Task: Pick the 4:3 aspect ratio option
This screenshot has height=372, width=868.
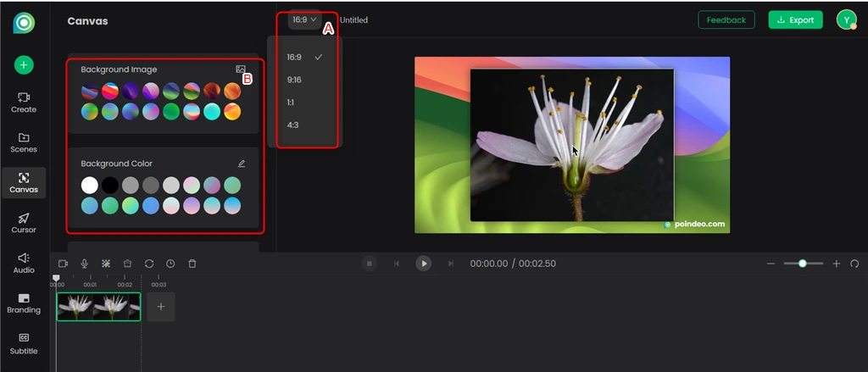Action: click(292, 125)
